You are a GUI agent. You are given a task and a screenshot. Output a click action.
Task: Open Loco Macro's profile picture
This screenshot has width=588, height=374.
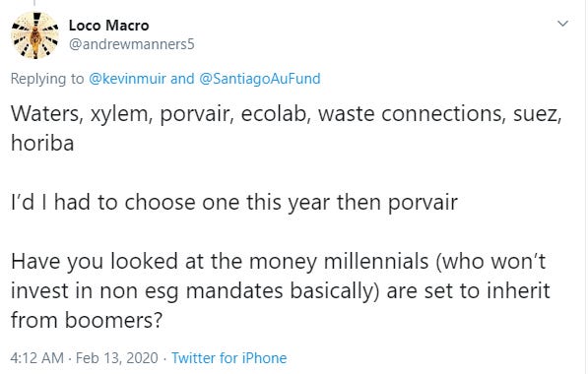click(x=34, y=35)
